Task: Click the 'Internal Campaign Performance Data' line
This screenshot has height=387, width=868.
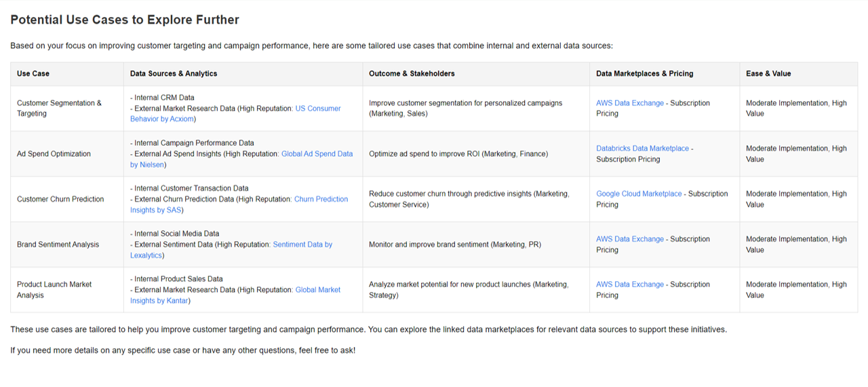Action: pos(192,143)
